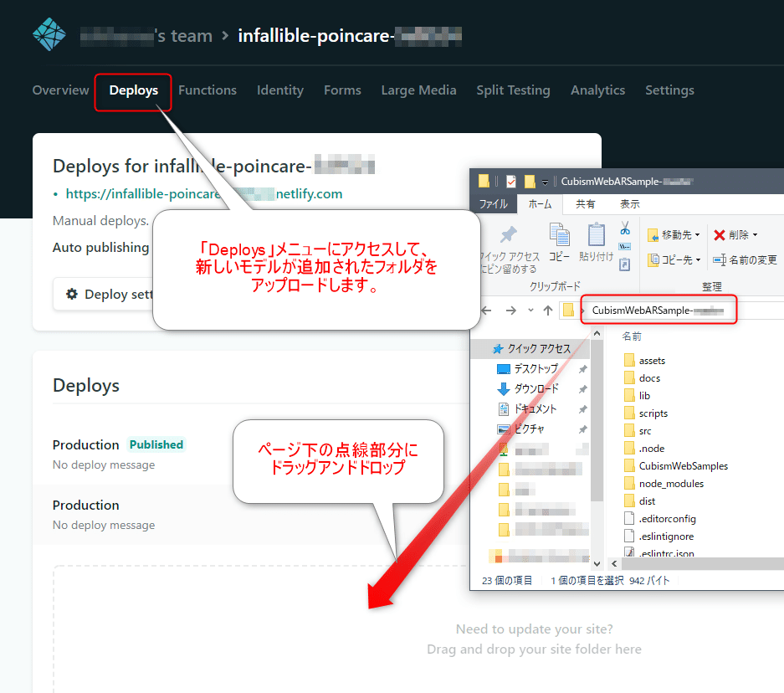Select the lib folder
The width and height of the screenshot is (784, 693).
click(637, 396)
